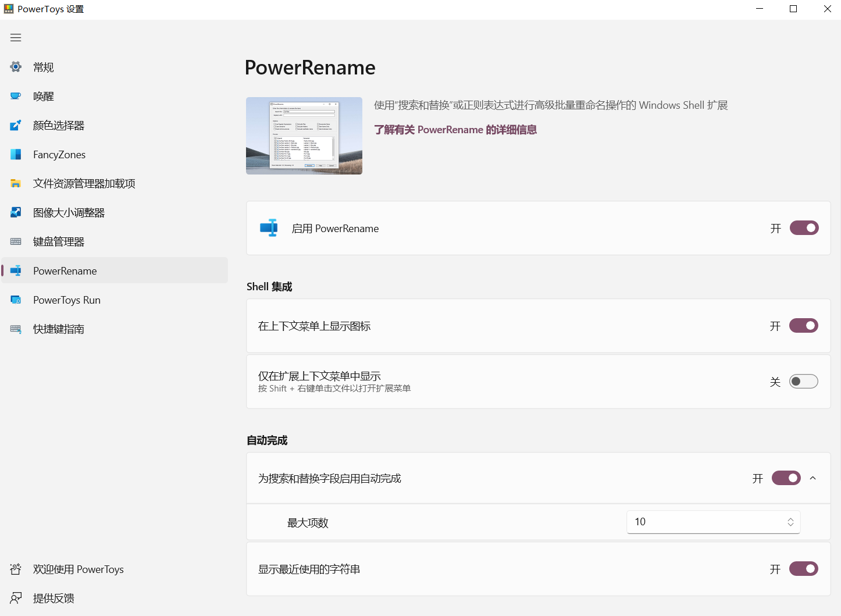
Task: Click the 最大项数 label
Action: [x=308, y=523]
